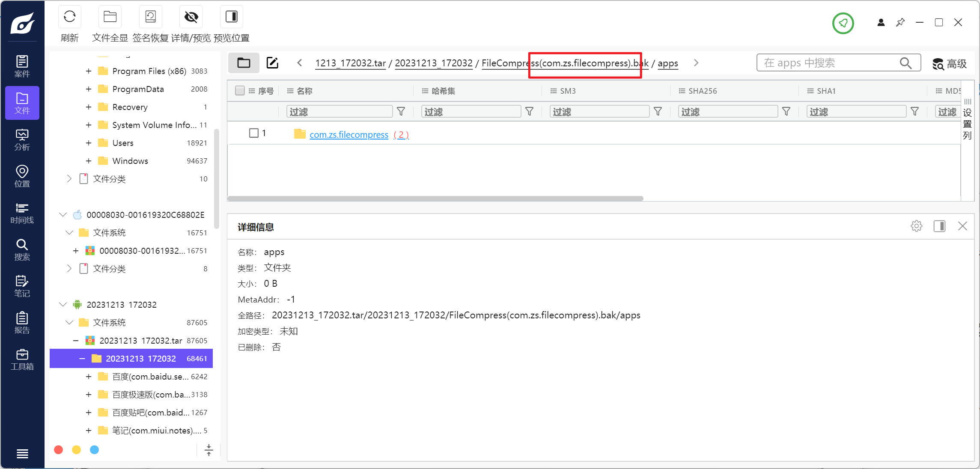Click the 名称 column filter input
The image size is (980, 469).
pos(339,112)
